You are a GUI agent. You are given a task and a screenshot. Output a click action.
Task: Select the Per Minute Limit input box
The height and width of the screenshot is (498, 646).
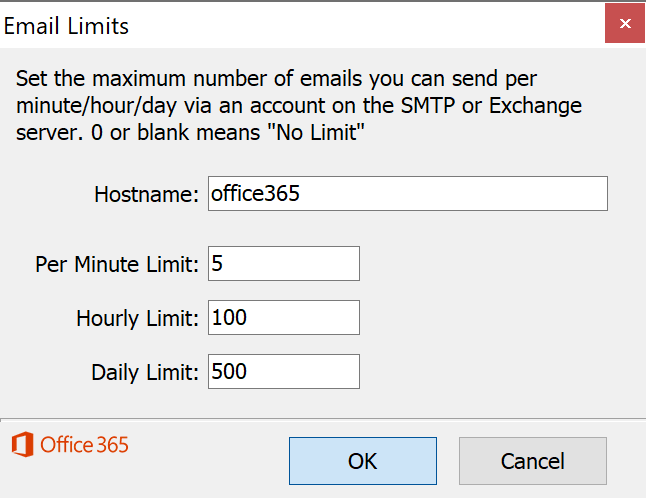[x=284, y=264]
